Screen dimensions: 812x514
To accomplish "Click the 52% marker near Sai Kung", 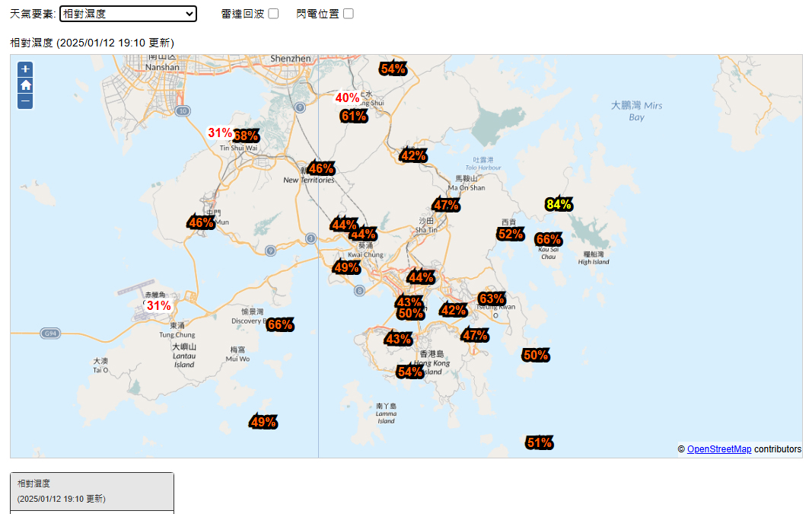I will coord(511,234).
